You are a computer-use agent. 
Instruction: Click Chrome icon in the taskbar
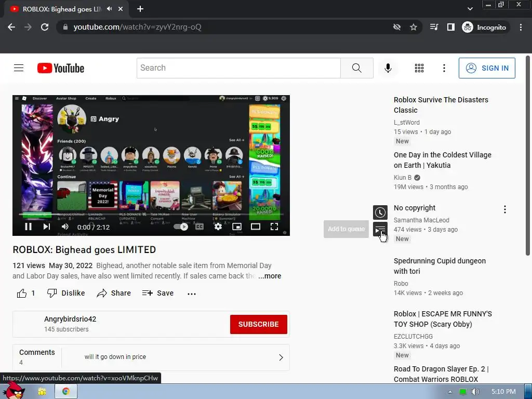click(66, 392)
